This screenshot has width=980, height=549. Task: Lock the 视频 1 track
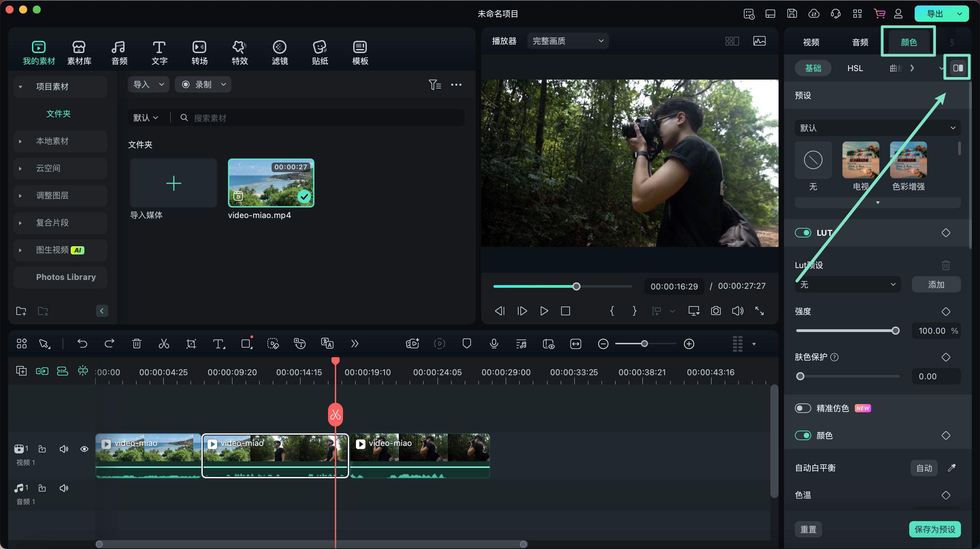pos(42,449)
